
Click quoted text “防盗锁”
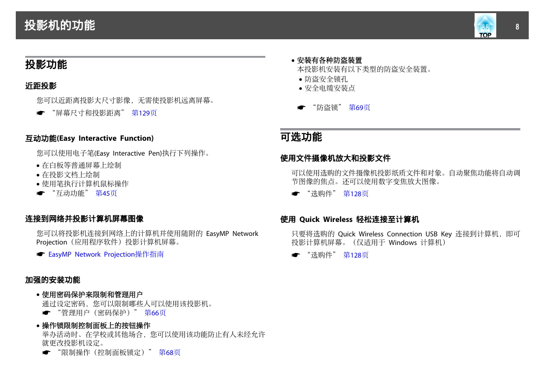pyautogui.click(x=328, y=107)
